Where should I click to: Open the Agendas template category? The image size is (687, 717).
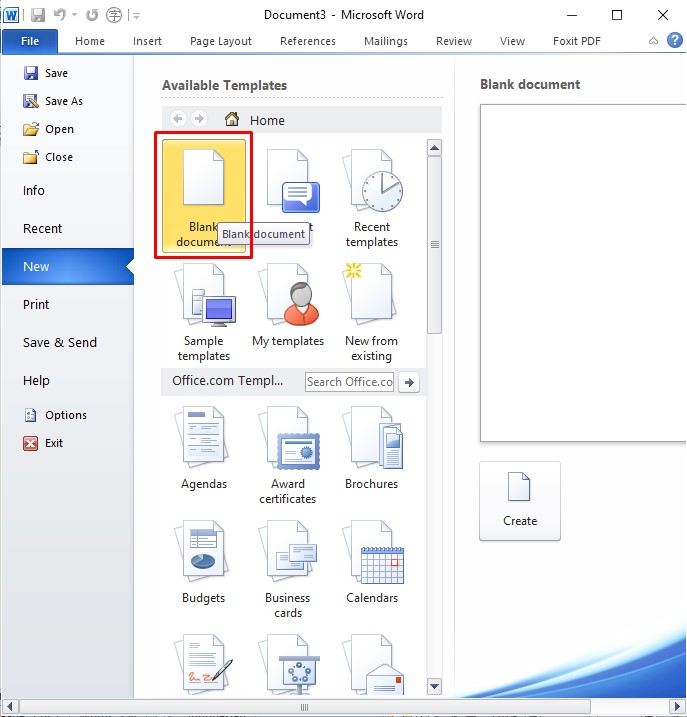[204, 448]
